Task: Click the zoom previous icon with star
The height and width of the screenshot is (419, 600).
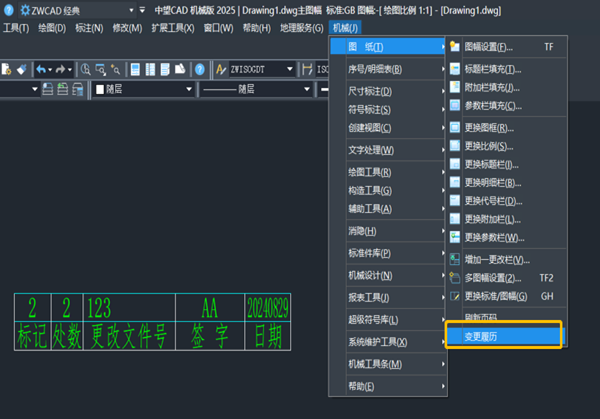Action: (x=115, y=69)
